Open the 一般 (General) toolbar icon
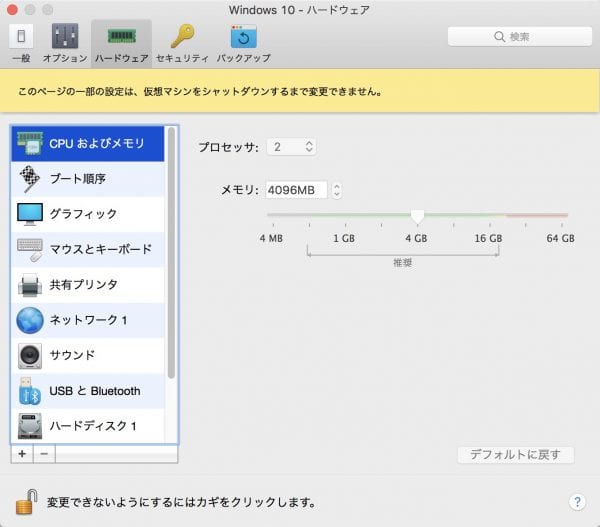Viewport: 600px width, 527px height. pyautogui.click(x=21, y=36)
